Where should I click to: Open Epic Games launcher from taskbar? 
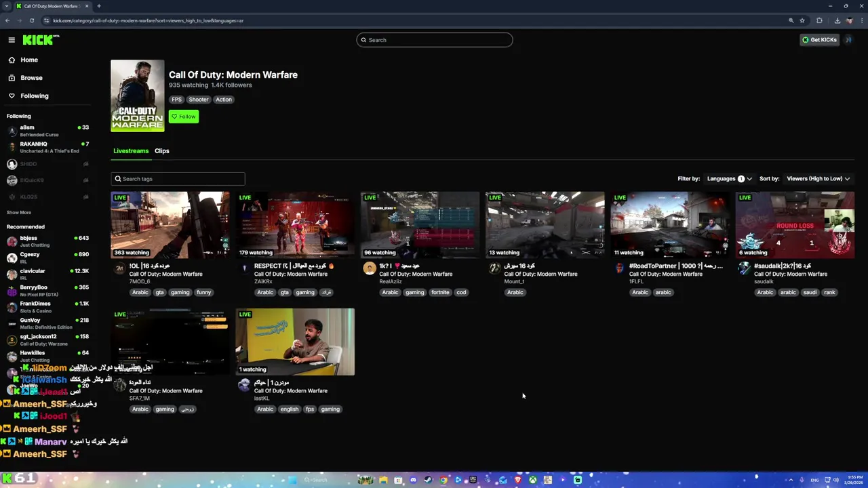click(473, 480)
